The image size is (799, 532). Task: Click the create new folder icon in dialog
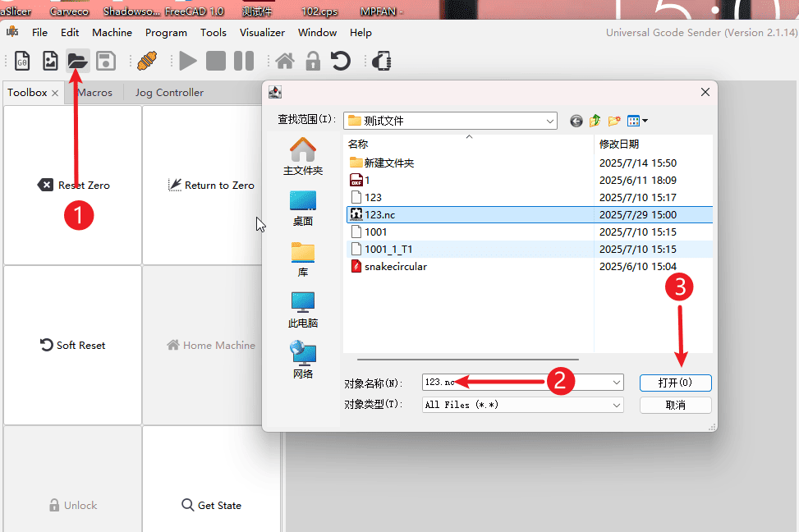[x=614, y=121]
